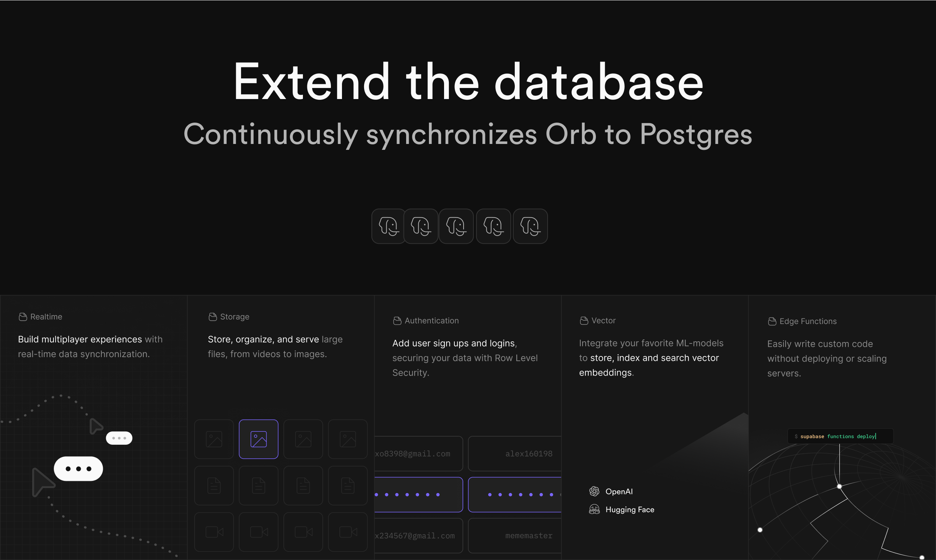Click the x234567@gmail.com email field
This screenshot has height=560, width=936.
pyautogui.click(x=418, y=535)
